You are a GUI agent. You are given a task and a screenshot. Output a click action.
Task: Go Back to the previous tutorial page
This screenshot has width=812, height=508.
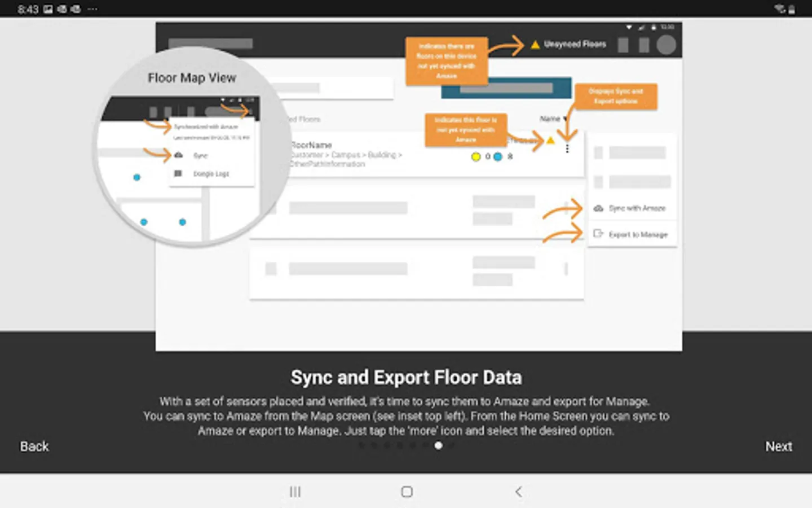pos(34,446)
